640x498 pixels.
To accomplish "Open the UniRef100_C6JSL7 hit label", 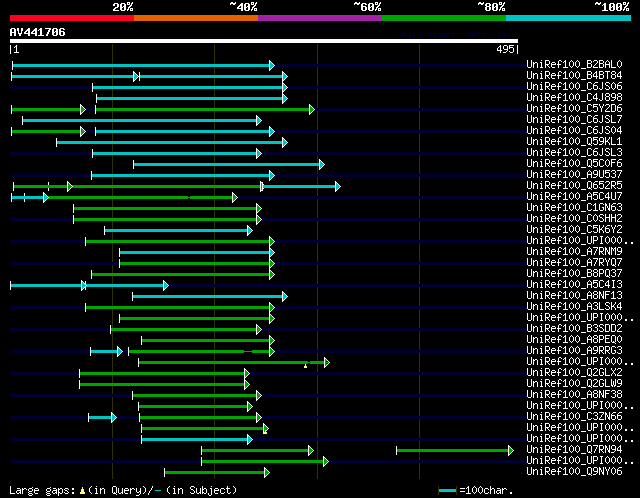I will (x=574, y=120).
